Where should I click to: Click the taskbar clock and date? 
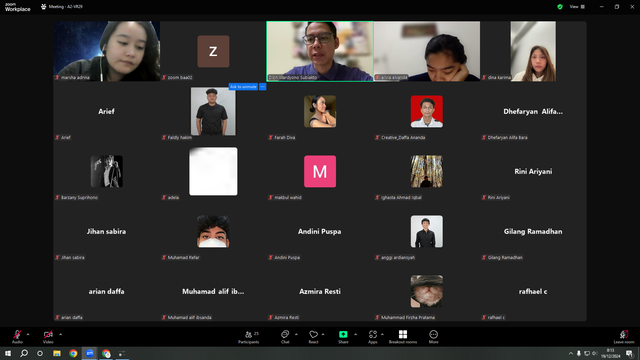(611, 353)
